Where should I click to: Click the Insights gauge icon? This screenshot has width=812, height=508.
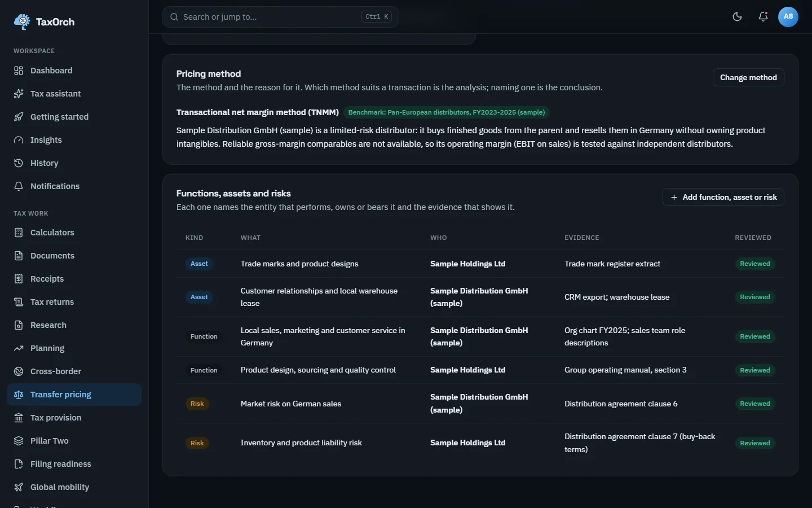(x=19, y=140)
